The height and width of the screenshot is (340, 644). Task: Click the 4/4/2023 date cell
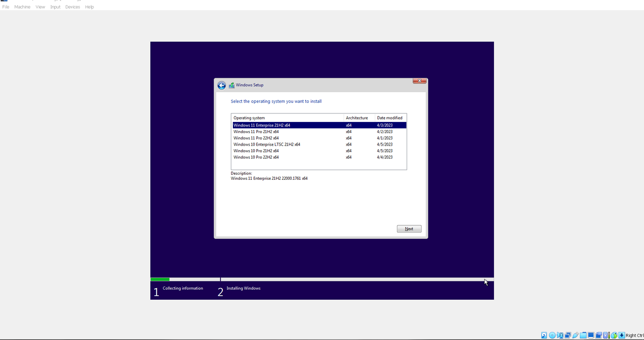[x=384, y=157]
